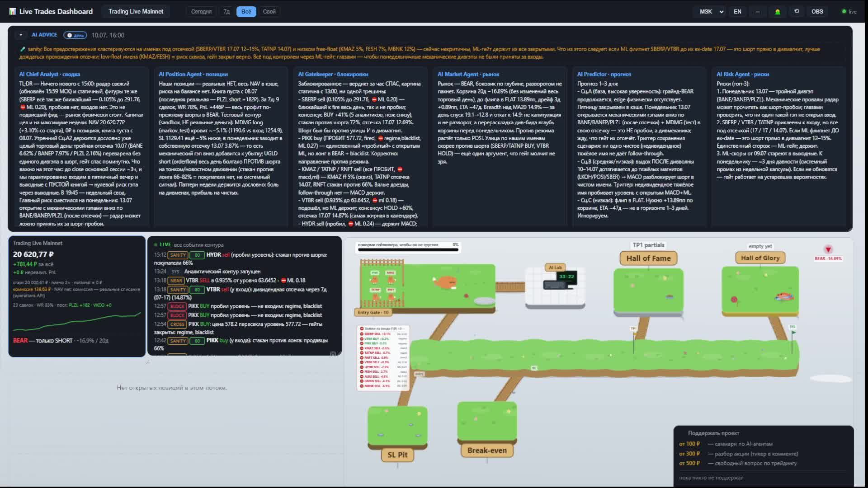Viewport: 868px width, 488px height.
Task: Click the SANITY badge on VTBR sell row
Action: click(x=178, y=290)
